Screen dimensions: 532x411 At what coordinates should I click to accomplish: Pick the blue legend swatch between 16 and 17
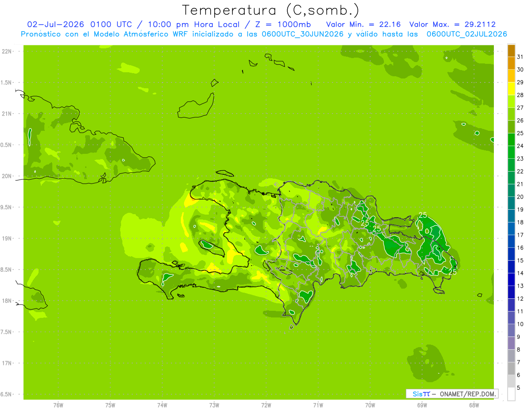click(x=511, y=241)
